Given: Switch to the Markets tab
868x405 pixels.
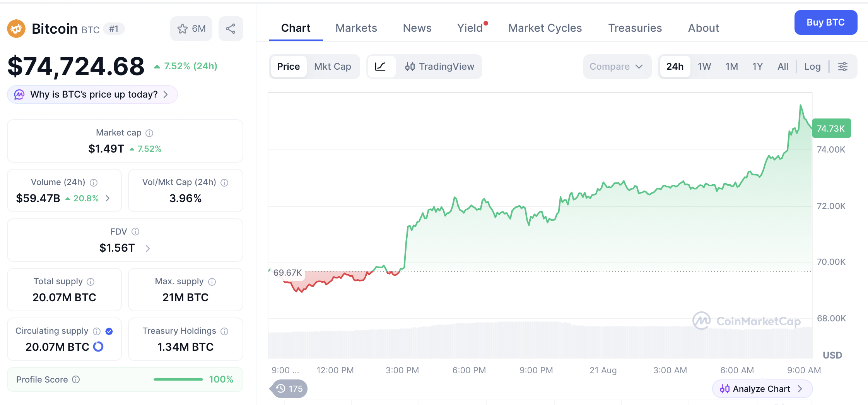Looking at the screenshot, I should click(356, 28).
